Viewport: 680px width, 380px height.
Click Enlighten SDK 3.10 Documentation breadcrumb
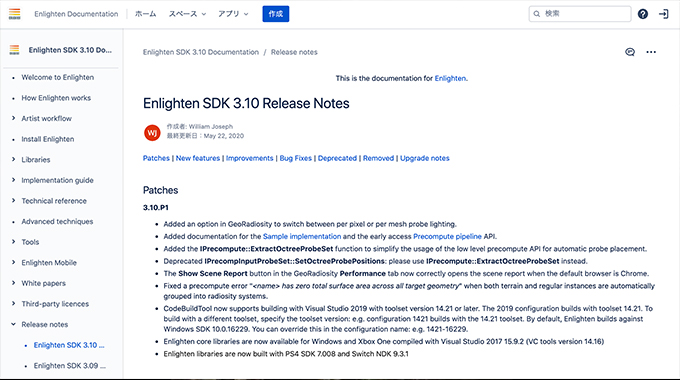[x=201, y=52]
